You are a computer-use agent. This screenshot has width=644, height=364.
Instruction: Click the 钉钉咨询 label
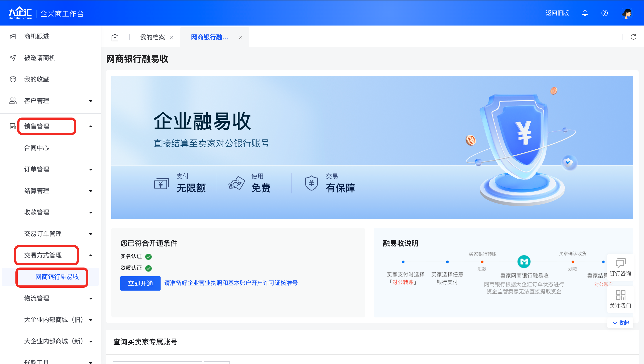coord(620,273)
